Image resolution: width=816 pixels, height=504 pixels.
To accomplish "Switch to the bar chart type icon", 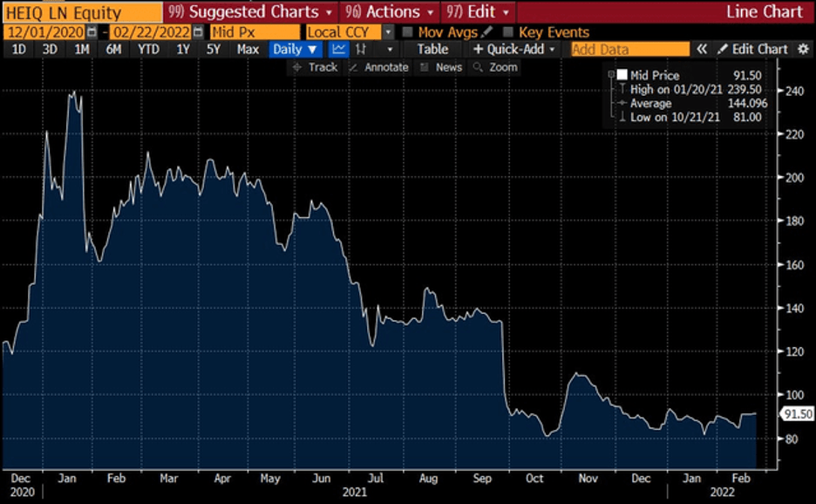I will pyautogui.click(x=360, y=50).
